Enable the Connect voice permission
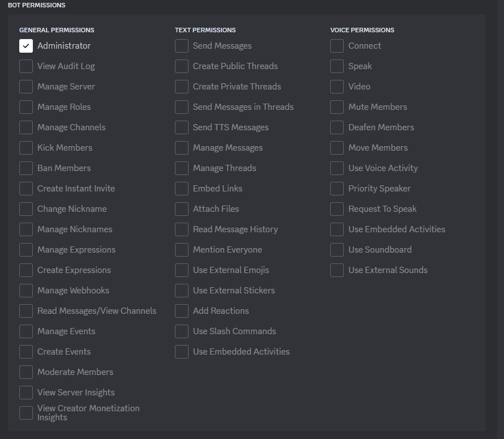504x439 pixels. coord(337,46)
